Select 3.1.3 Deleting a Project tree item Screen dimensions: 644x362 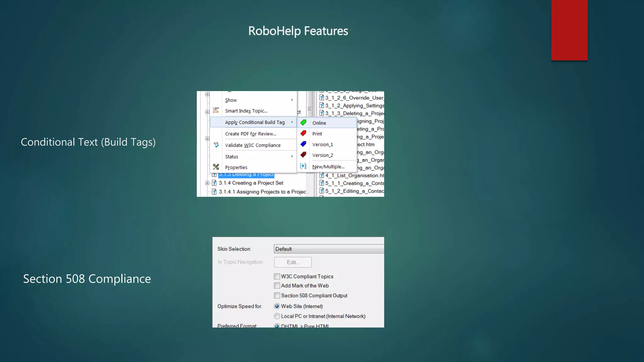[x=246, y=175]
